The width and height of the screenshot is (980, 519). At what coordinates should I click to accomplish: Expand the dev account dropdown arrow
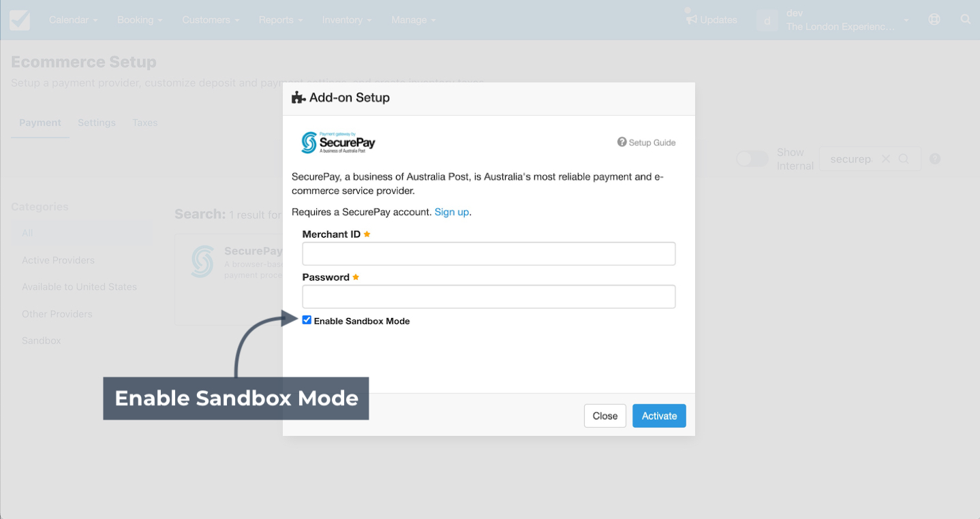(x=906, y=20)
